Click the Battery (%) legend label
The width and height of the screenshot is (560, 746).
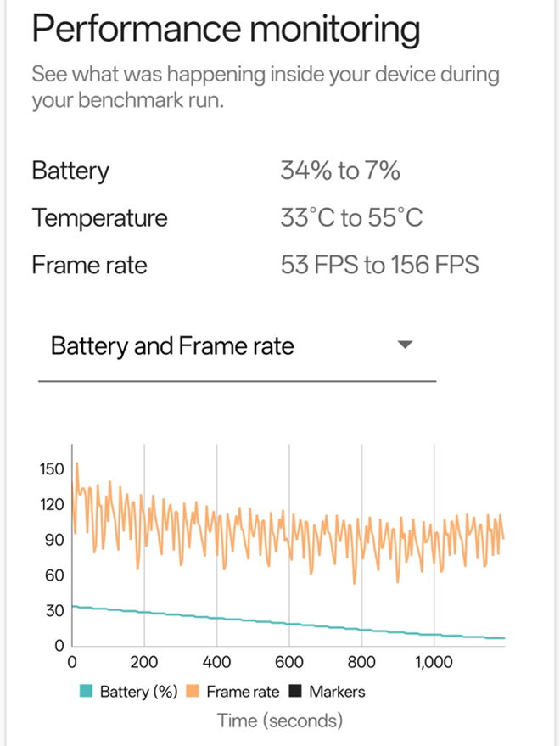click(x=138, y=692)
